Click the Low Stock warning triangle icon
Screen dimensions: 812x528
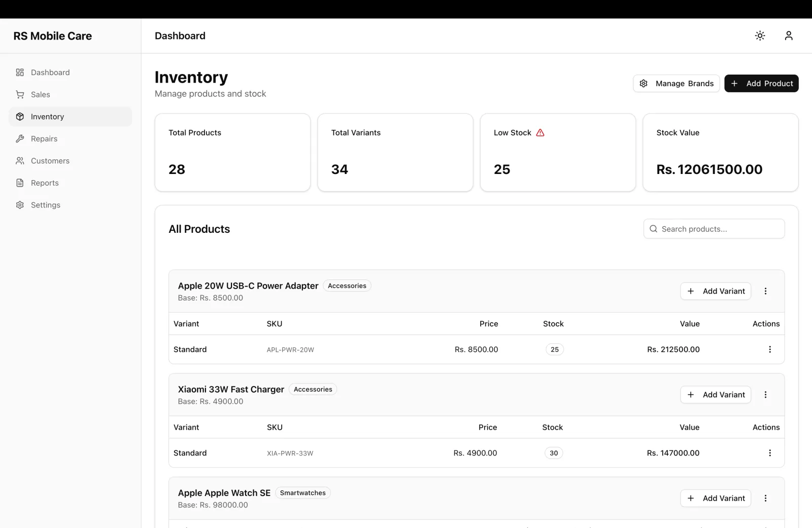[x=540, y=132]
